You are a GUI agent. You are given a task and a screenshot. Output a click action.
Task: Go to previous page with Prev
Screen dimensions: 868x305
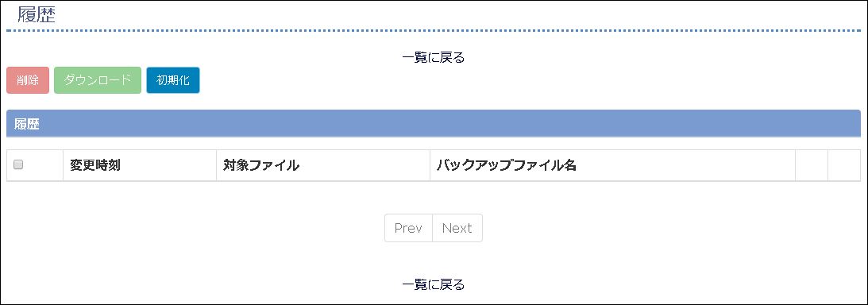(x=408, y=228)
